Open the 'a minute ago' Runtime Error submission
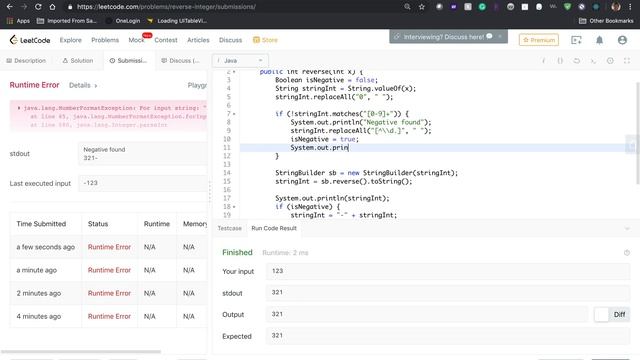The image size is (640, 360). coord(109,270)
